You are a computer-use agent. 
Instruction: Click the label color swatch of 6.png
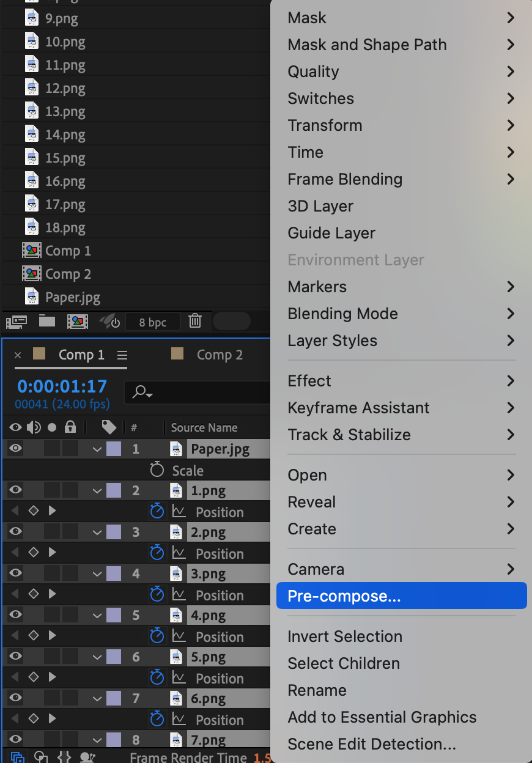pos(113,698)
